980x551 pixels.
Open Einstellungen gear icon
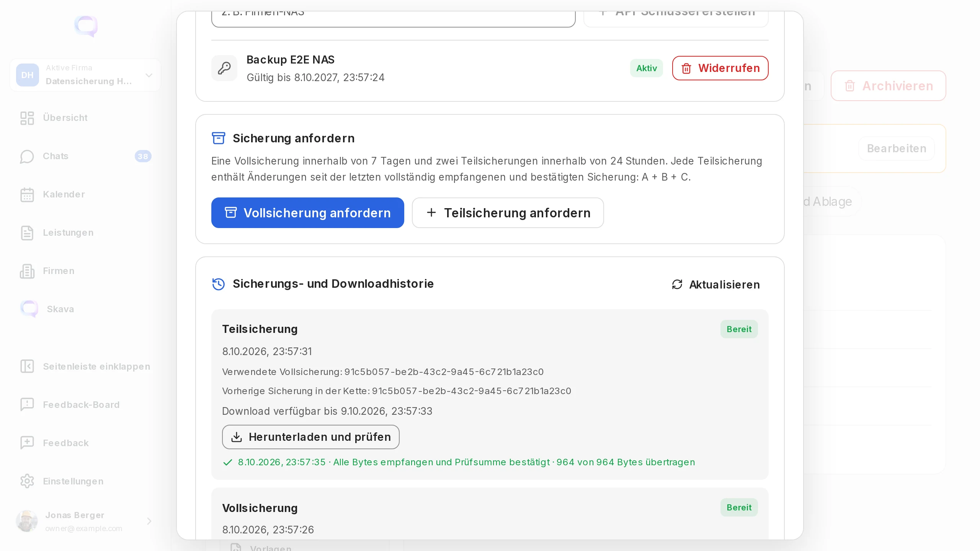27,481
